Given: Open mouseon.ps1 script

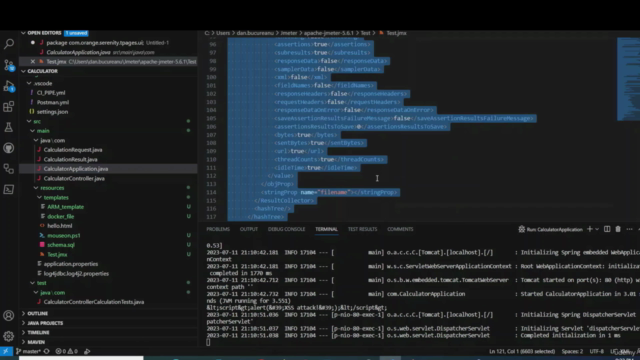Looking at the screenshot, I should pos(64,236).
